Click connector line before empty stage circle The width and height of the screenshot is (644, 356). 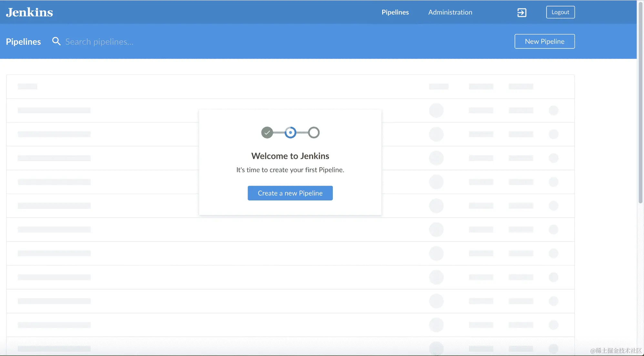pos(302,132)
